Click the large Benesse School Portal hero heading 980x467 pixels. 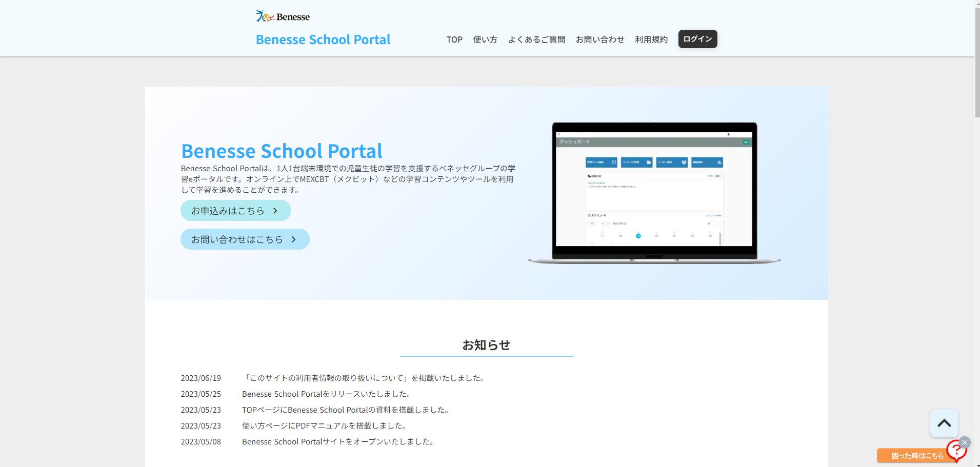pyautogui.click(x=282, y=151)
